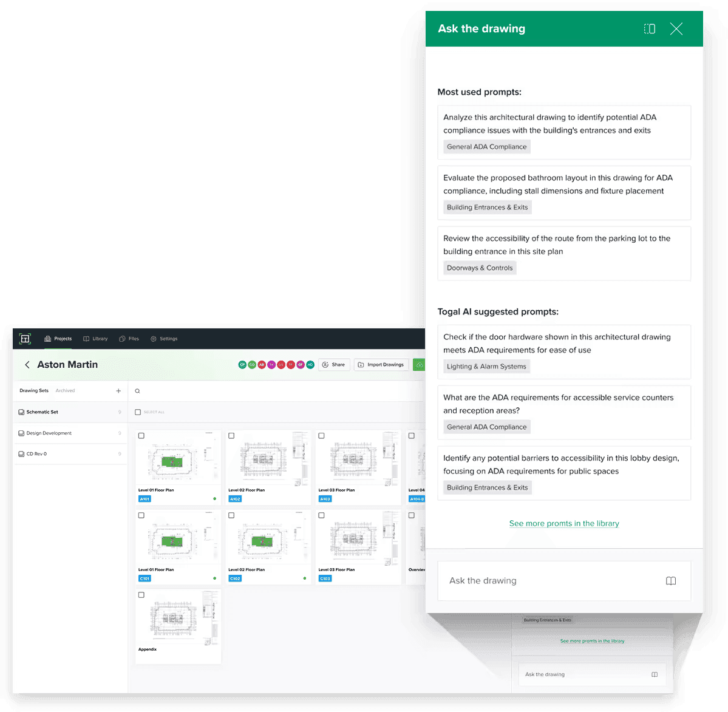Open 'See more promts in the library' link

(x=564, y=523)
